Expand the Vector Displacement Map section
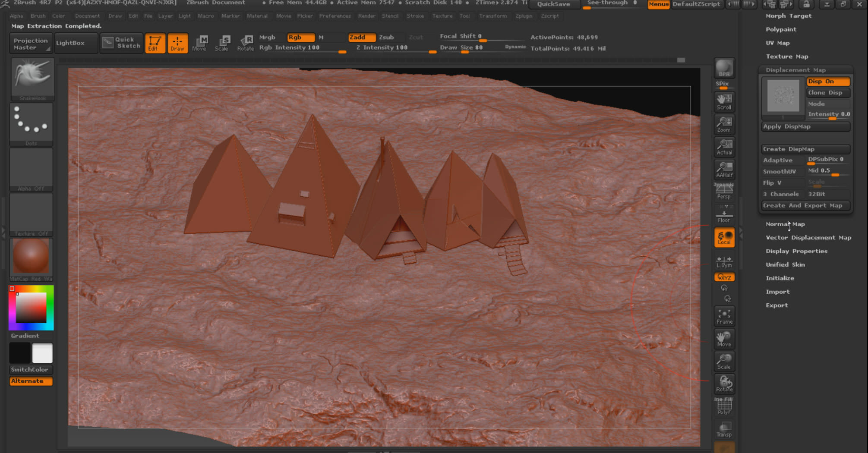Viewport: 868px width, 453px height. tap(808, 238)
